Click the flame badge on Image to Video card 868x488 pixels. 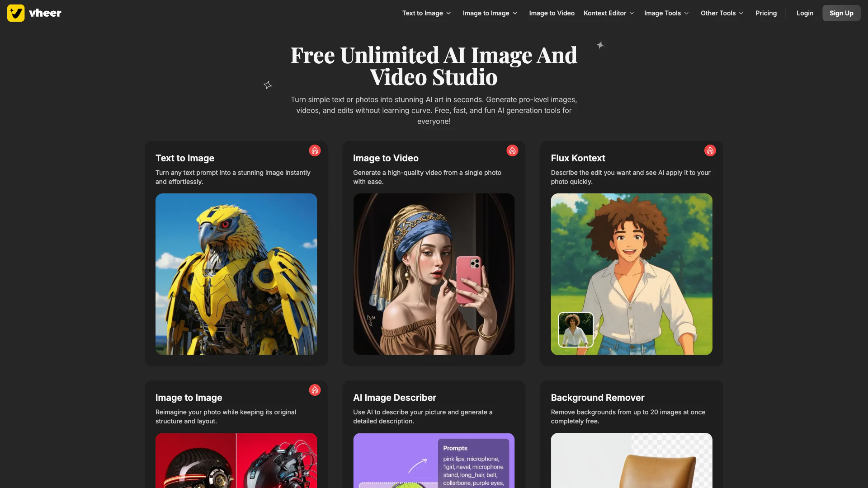[512, 150]
